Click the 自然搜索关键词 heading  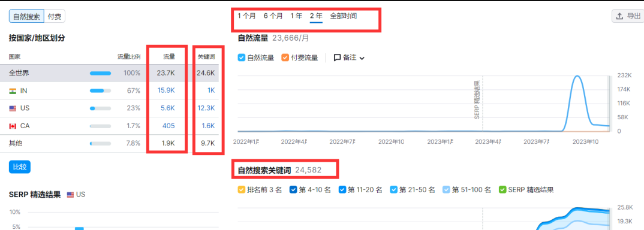tap(264, 170)
